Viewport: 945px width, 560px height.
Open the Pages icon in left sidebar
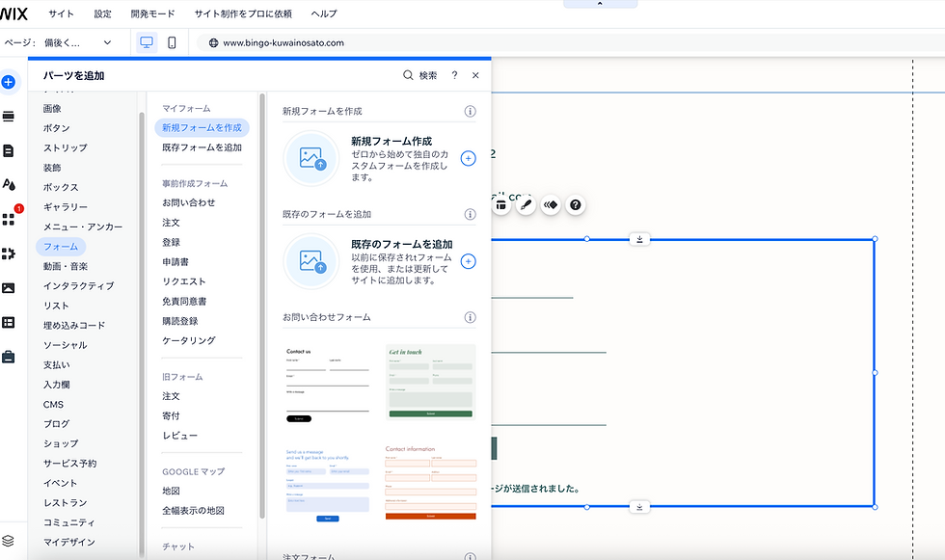coord(9,150)
